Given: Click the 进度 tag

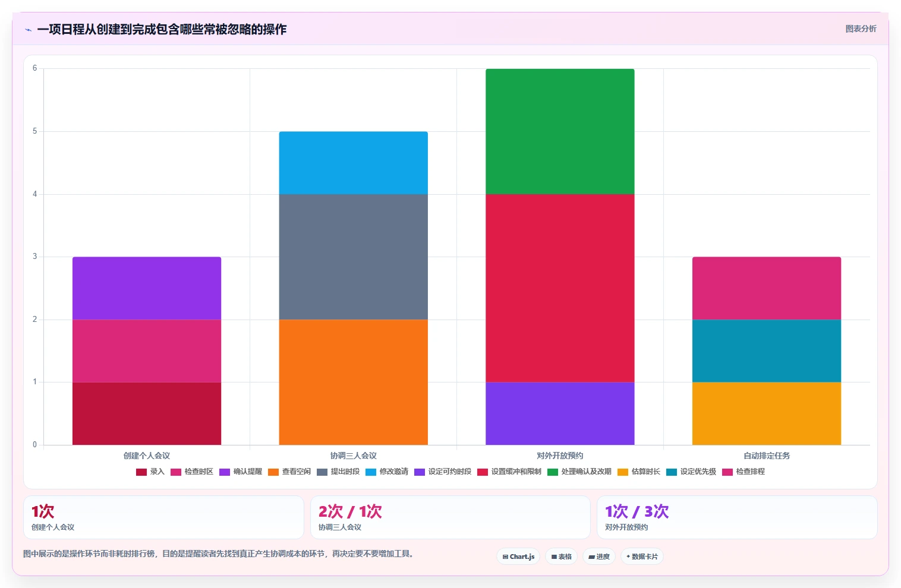Looking at the screenshot, I should pos(599,557).
